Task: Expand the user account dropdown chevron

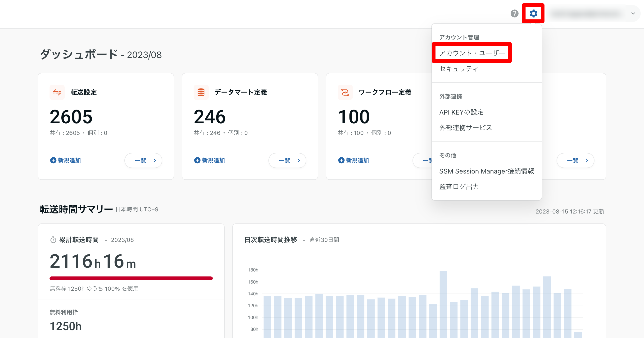Action: (633, 13)
